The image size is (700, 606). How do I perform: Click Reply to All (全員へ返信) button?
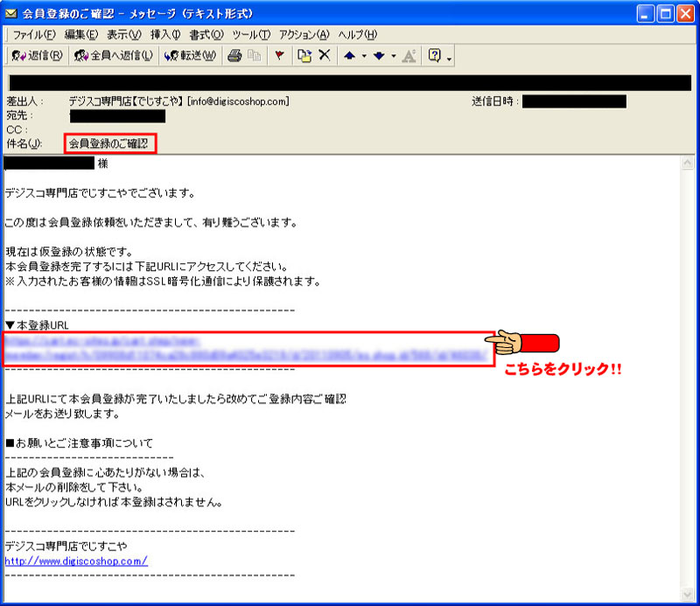coord(114,55)
